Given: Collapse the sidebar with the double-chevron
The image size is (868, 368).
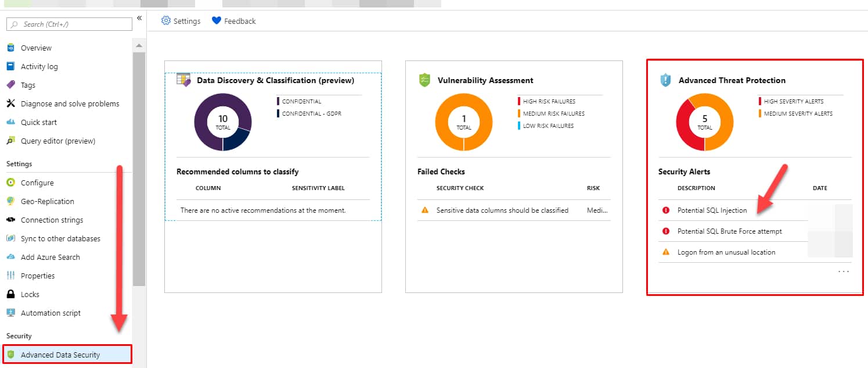Looking at the screenshot, I should pos(139,18).
